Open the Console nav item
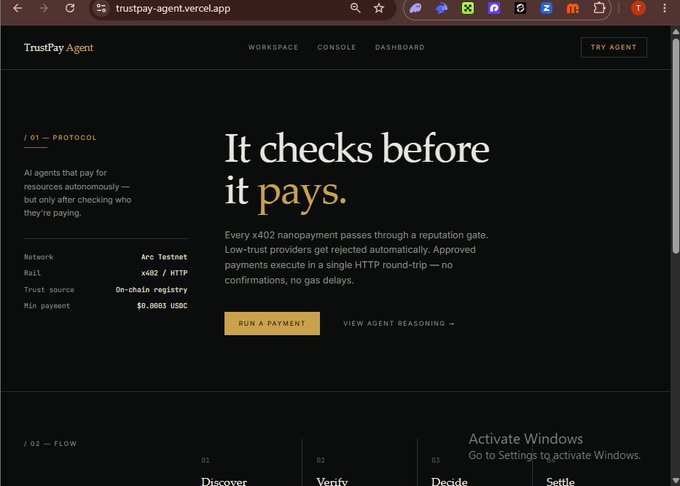This screenshot has width=680, height=486. coord(337,47)
